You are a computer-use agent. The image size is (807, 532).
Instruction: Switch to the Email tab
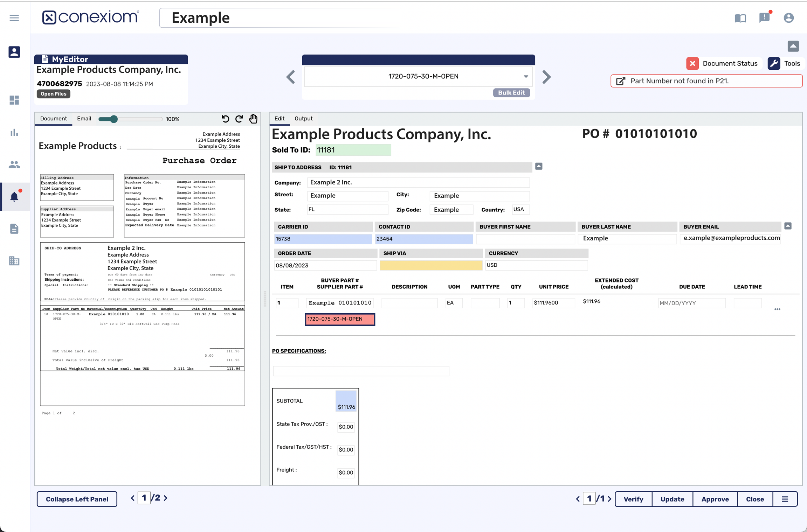click(x=84, y=118)
